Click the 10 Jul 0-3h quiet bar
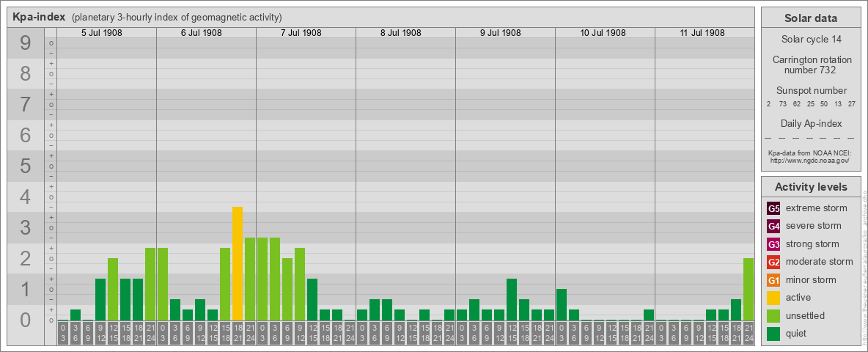Viewport: 868px width, 352px height. tap(562, 304)
